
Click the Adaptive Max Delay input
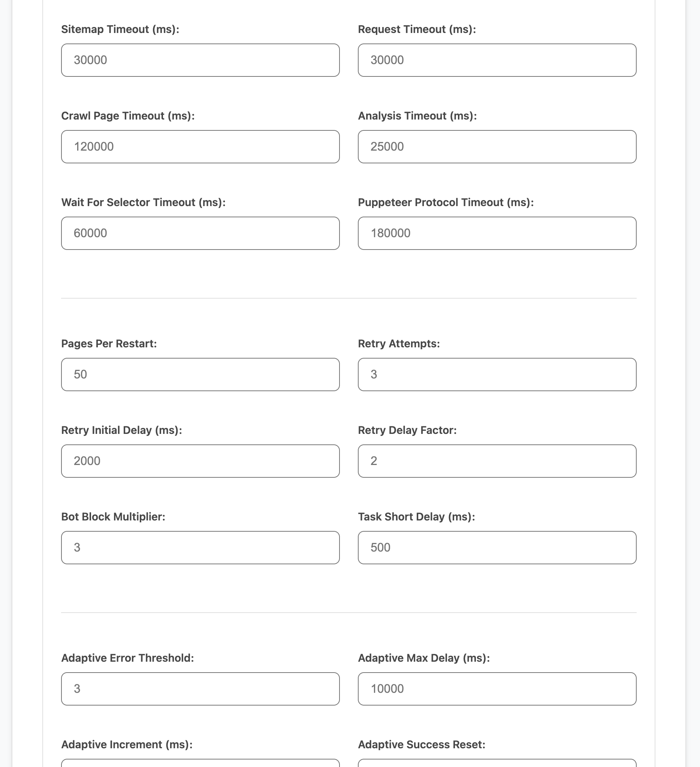[497, 689]
